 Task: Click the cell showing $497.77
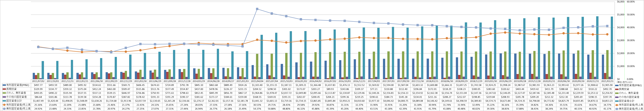[39, 85]
